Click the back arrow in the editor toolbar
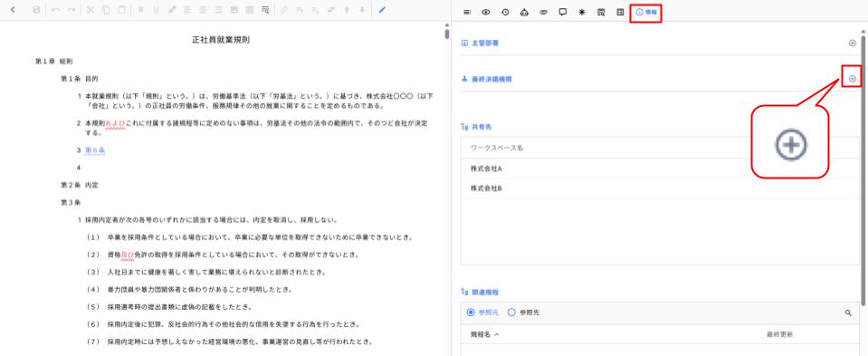868x356 pixels. pyautogui.click(x=13, y=10)
